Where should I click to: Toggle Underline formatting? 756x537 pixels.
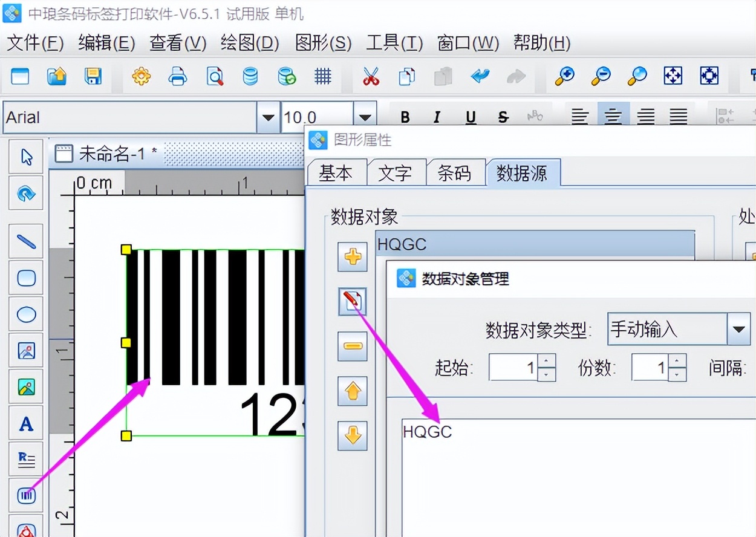point(471,117)
